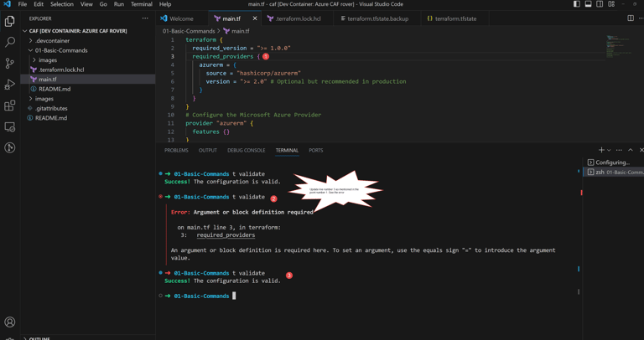Screen dimensions: 644x340
Task: Click underlined required_providers in terminal error
Action: tap(226, 235)
